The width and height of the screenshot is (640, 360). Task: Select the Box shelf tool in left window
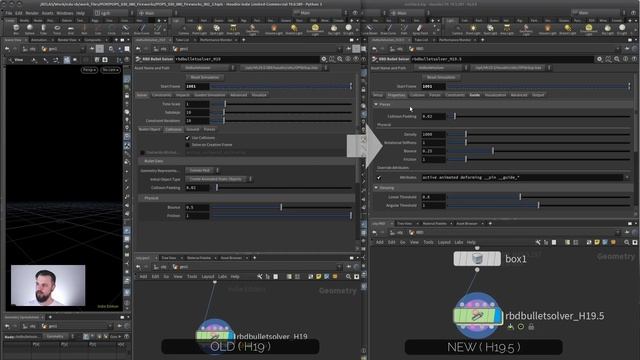[16, 29]
